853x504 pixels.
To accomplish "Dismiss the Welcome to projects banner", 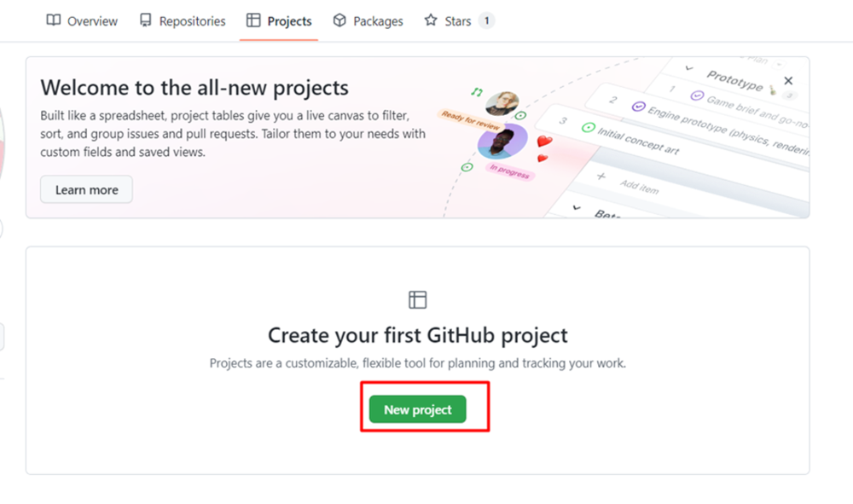I will tap(788, 80).
